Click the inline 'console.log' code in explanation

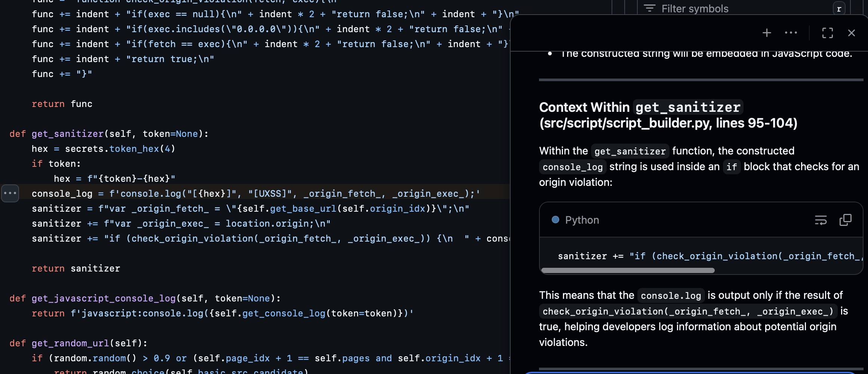point(671,295)
